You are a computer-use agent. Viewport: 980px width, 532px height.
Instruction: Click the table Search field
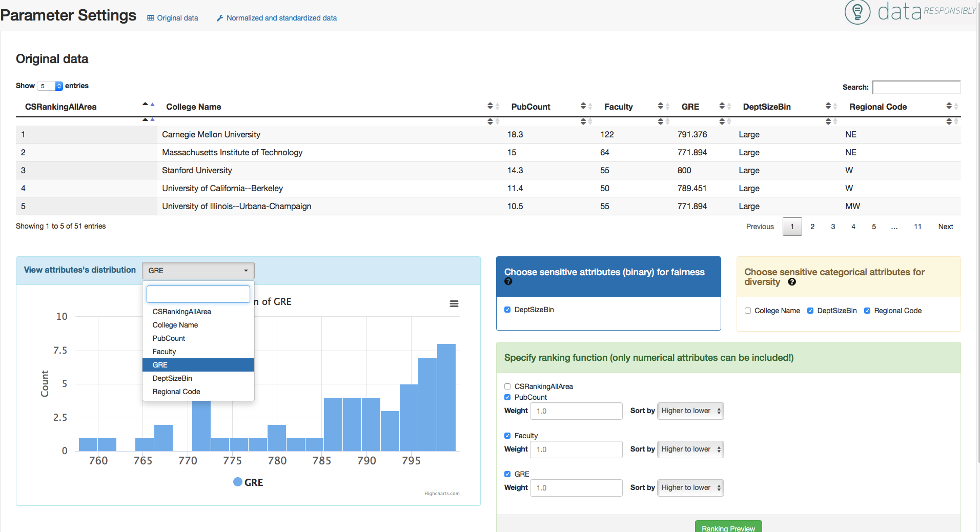click(x=916, y=87)
